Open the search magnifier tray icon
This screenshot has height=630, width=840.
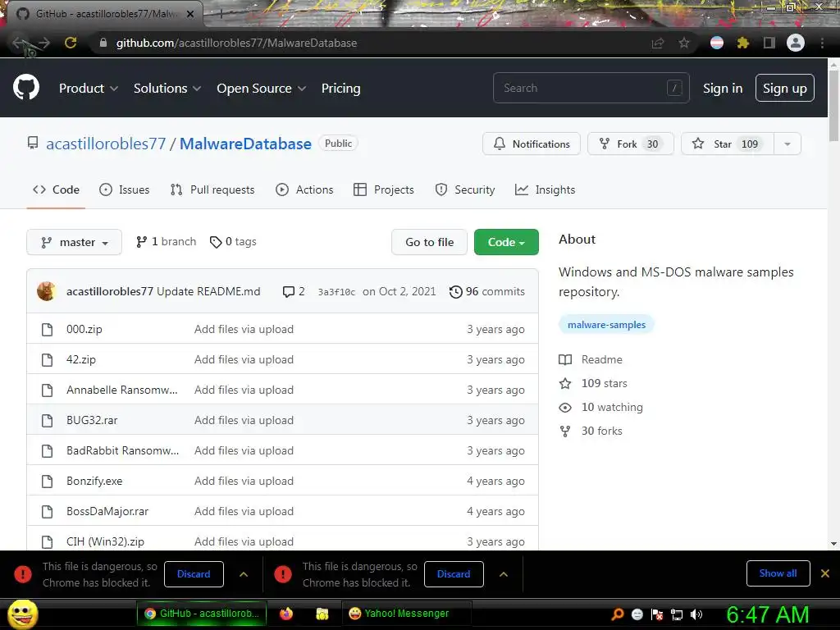[618, 614]
